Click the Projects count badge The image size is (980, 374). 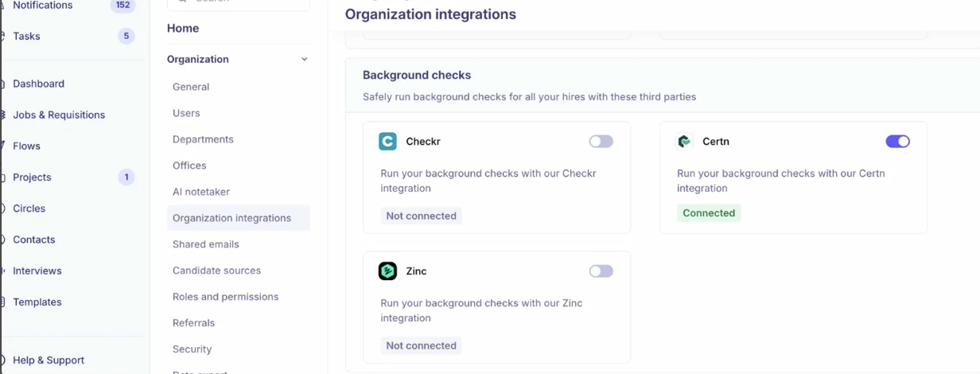coord(126,177)
